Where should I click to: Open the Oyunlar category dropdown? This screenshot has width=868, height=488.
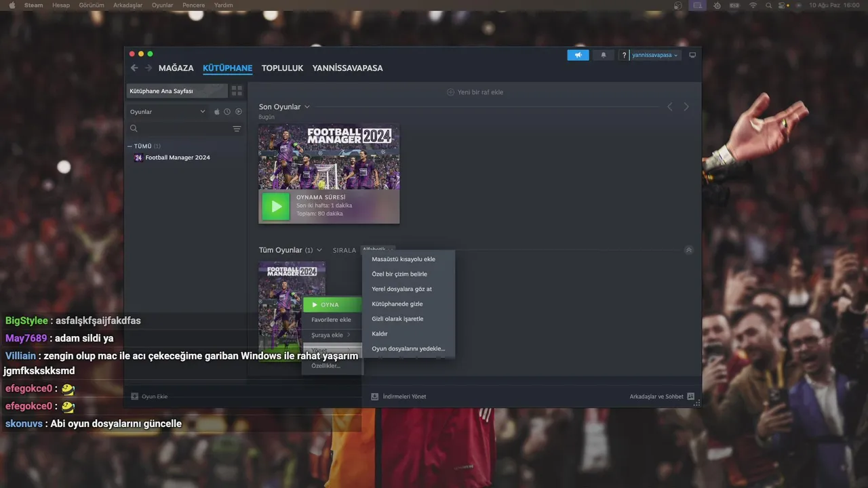pos(167,112)
